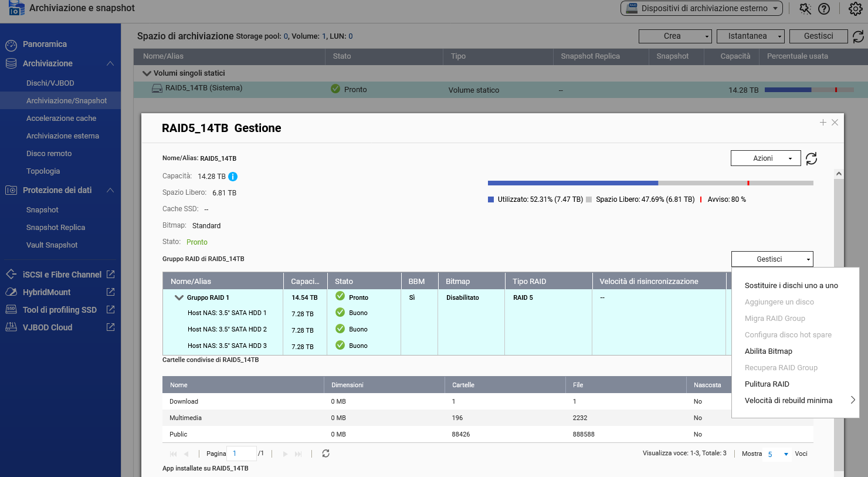Open the Azioni dropdown
868x477 pixels.
point(765,158)
